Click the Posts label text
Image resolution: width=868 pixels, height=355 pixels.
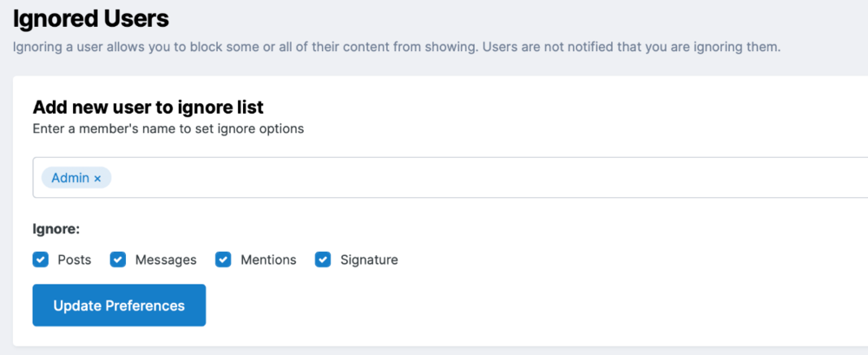tap(75, 260)
